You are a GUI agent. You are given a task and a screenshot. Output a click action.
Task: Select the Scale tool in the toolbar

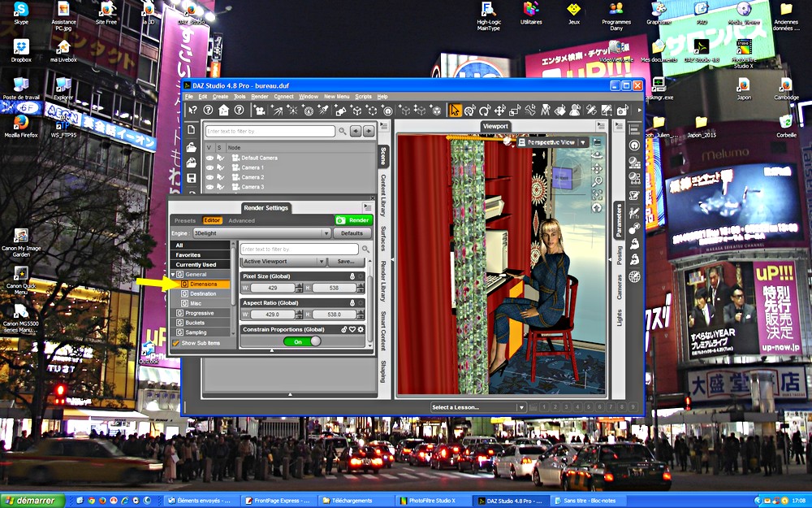[515, 110]
